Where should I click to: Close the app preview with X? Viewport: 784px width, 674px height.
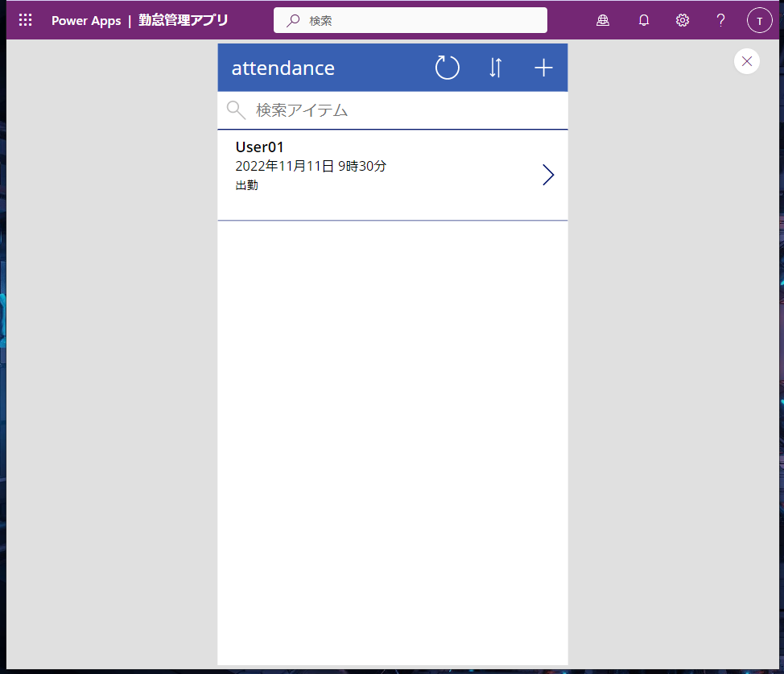click(x=746, y=61)
